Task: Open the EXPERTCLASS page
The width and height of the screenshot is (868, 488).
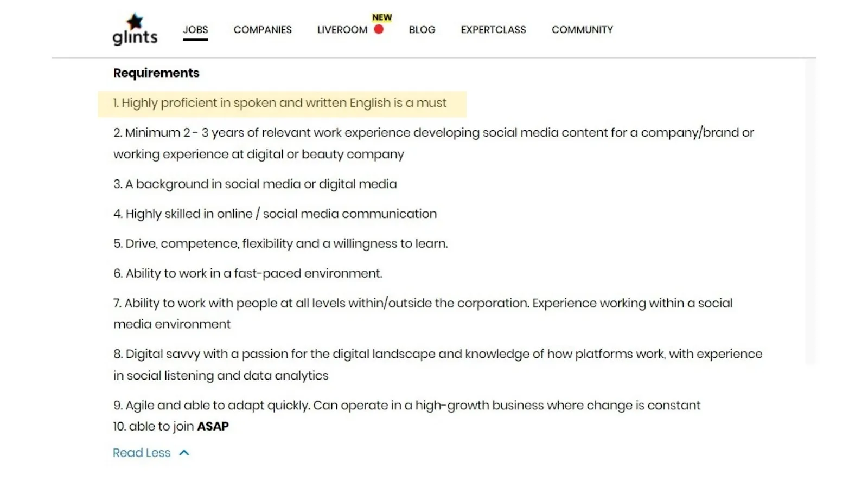Action: [x=493, y=30]
